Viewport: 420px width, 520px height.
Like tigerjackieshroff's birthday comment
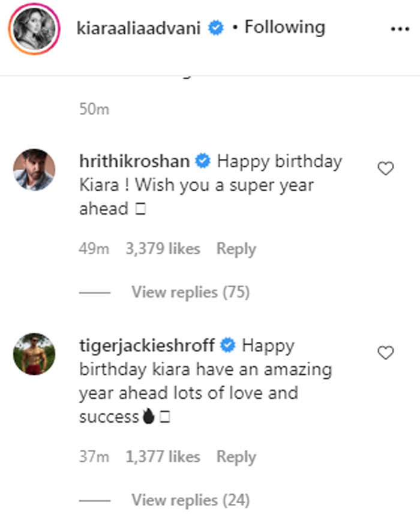(385, 353)
